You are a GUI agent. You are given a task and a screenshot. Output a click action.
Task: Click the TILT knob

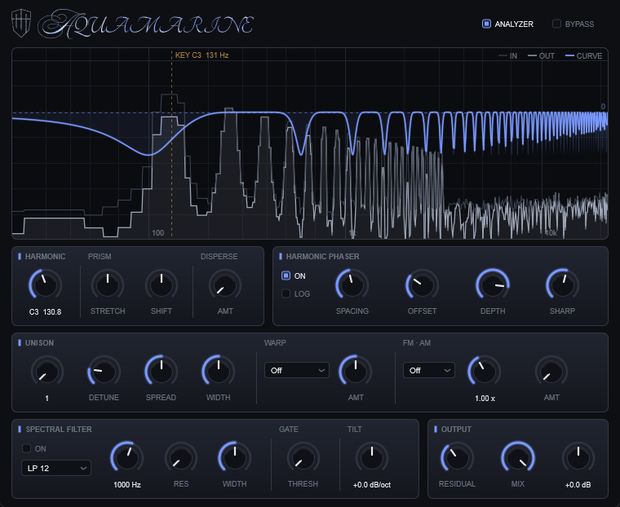[372, 458]
